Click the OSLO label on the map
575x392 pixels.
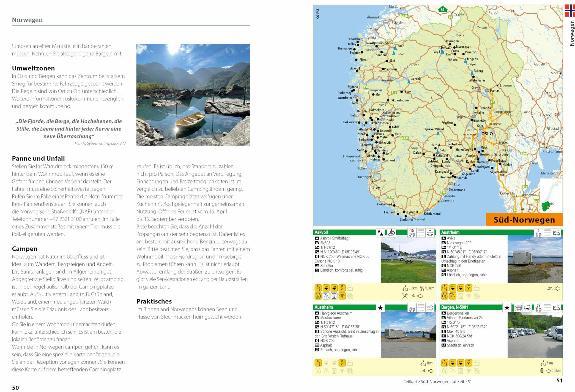click(487, 133)
